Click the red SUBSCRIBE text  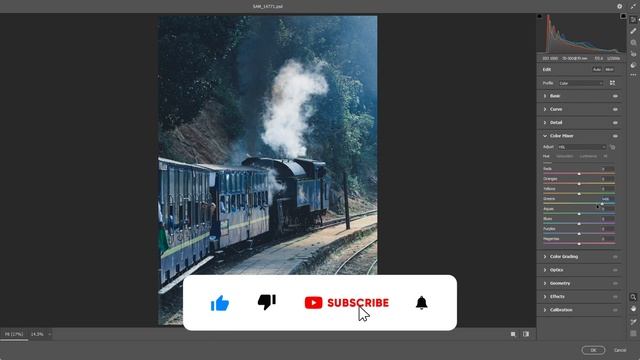pyautogui.click(x=358, y=303)
